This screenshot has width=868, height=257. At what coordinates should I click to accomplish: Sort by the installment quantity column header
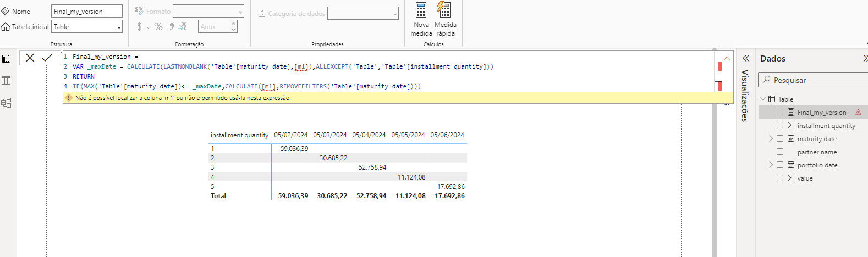coord(239,135)
